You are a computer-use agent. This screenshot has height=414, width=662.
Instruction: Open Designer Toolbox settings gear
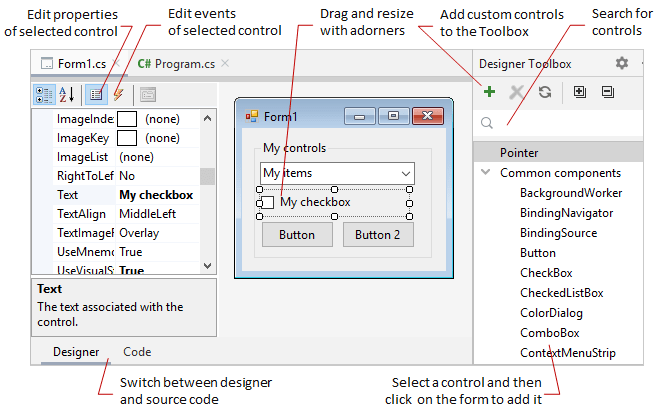coord(622,63)
